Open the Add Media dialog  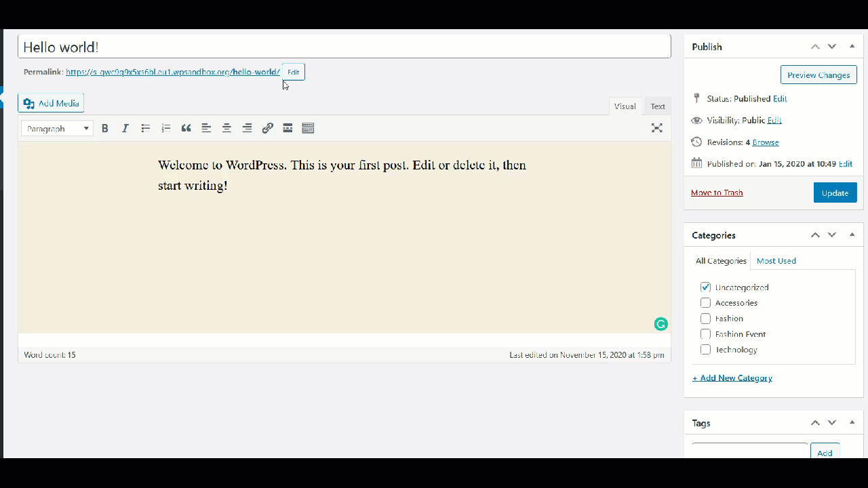tap(51, 103)
